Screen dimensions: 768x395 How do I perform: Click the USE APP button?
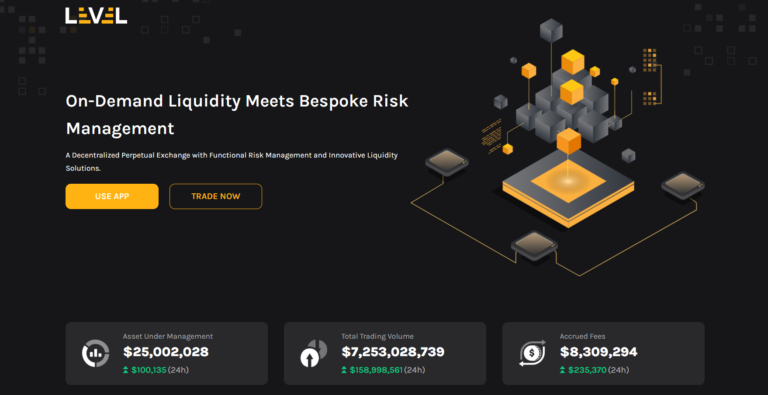coord(112,196)
